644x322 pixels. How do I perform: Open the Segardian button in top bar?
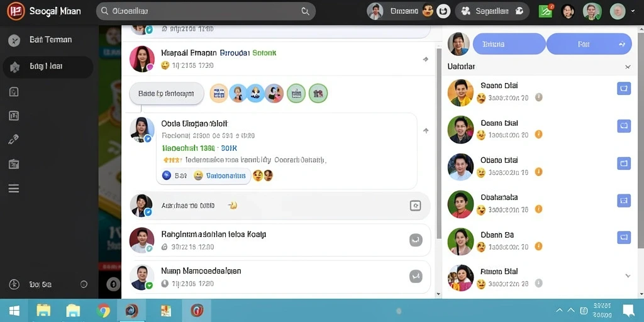click(x=492, y=11)
